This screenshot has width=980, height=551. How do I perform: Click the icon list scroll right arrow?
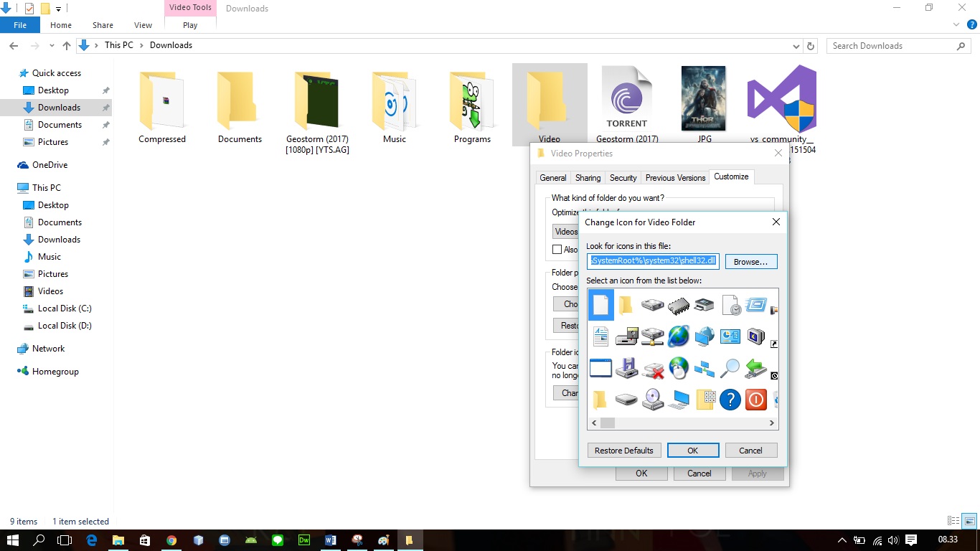[772, 423]
